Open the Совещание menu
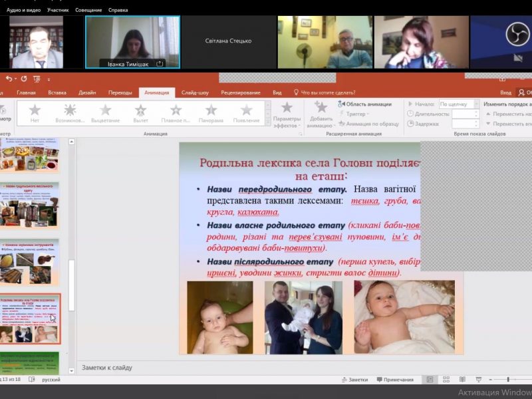 coord(88,10)
